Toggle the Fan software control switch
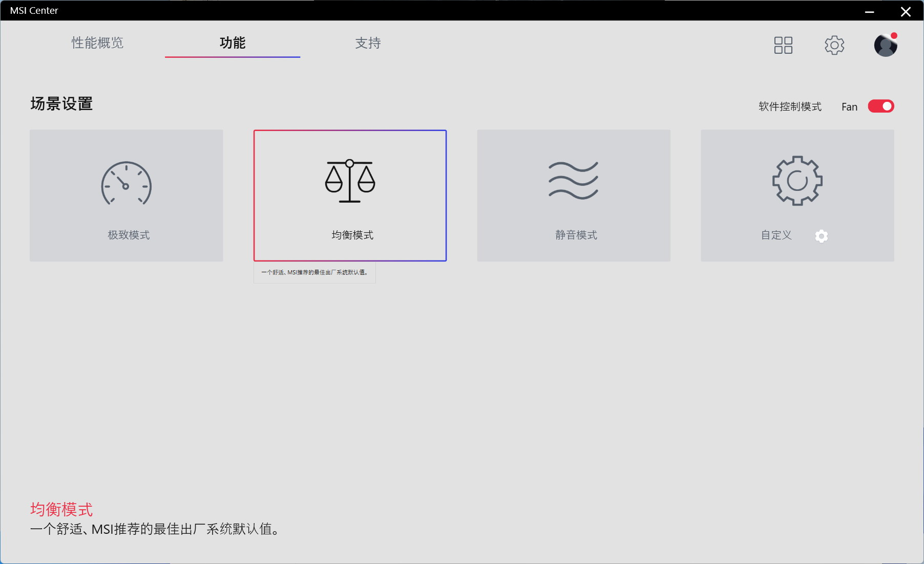This screenshot has height=564, width=924. coord(880,106)
